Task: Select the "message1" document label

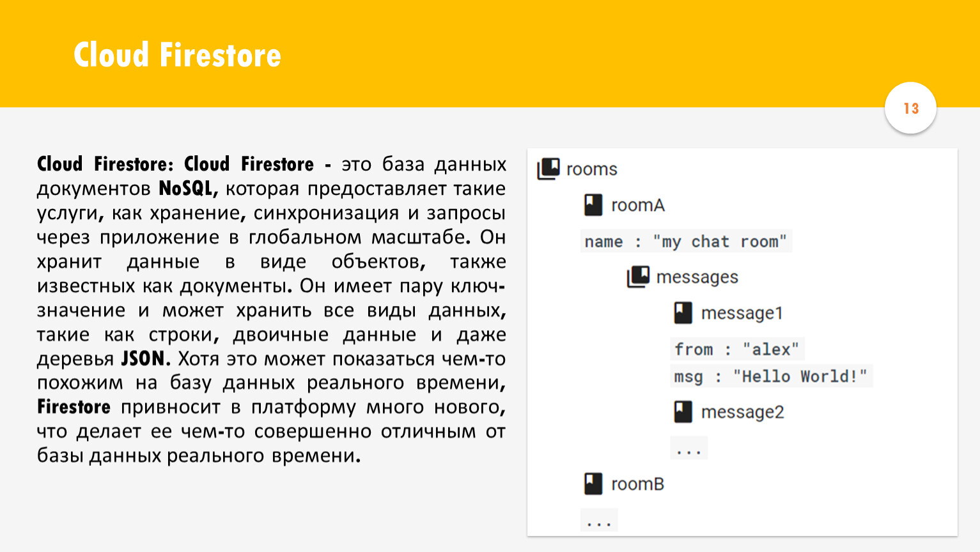Action: 742,313
